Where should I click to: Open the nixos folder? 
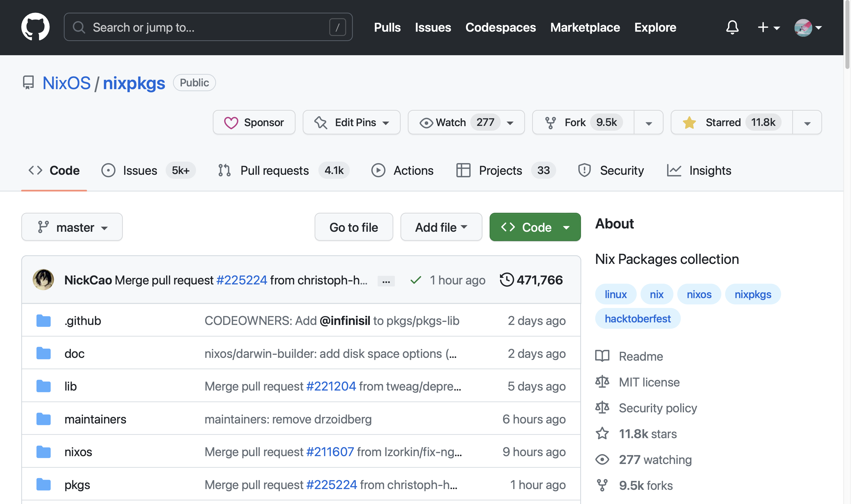pyautogui.click(x=78, y=452)
